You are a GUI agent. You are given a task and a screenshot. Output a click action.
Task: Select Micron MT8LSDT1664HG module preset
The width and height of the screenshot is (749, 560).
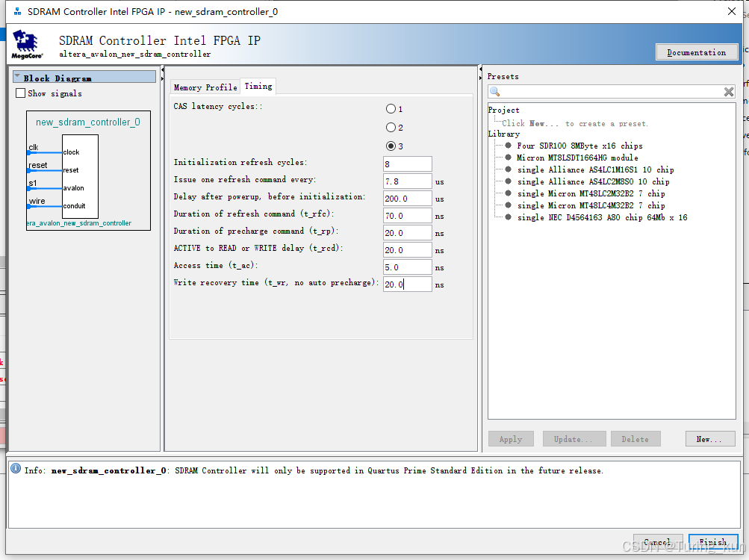pos(577,158)
